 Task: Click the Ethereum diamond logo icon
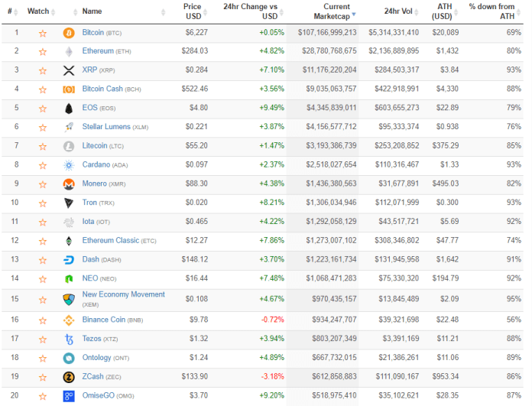(69, 52)
